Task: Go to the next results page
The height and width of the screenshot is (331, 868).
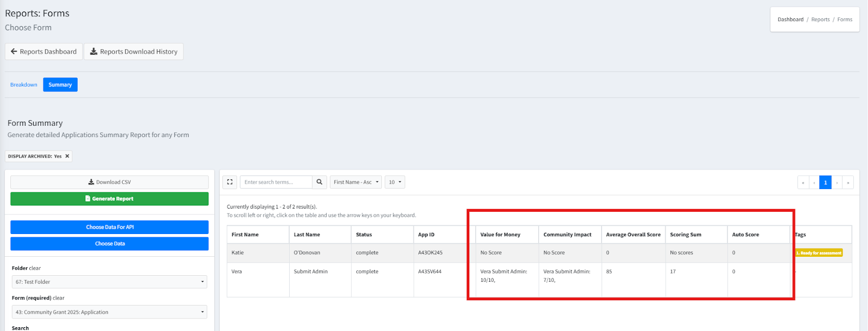Action: click(x=837, y=183)
